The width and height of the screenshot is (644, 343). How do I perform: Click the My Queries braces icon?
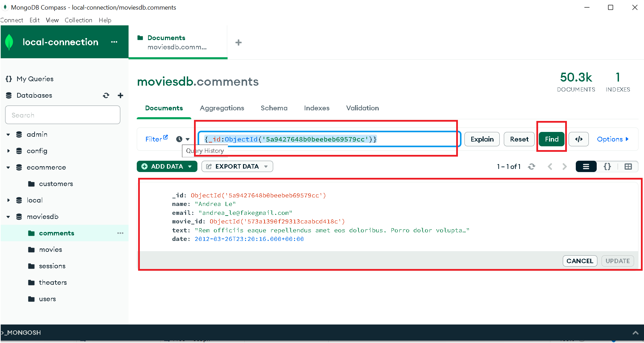[x=9, y=79]
